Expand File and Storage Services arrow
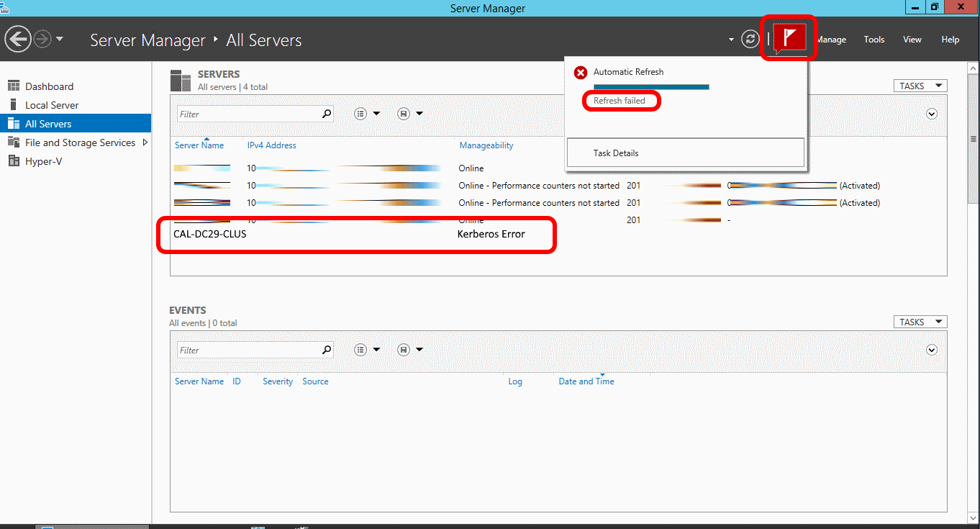This screenshot has height=529, width=980. pos(145,143)
